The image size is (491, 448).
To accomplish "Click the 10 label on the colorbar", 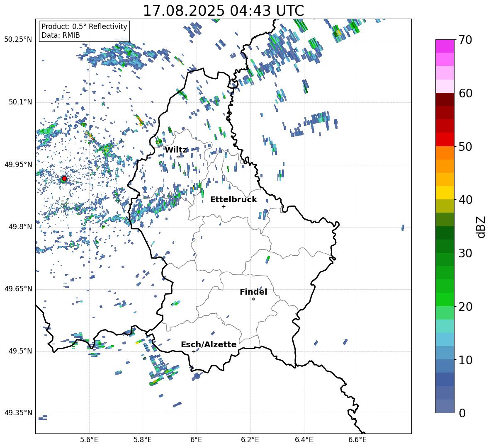I will (x=465, y=360).
